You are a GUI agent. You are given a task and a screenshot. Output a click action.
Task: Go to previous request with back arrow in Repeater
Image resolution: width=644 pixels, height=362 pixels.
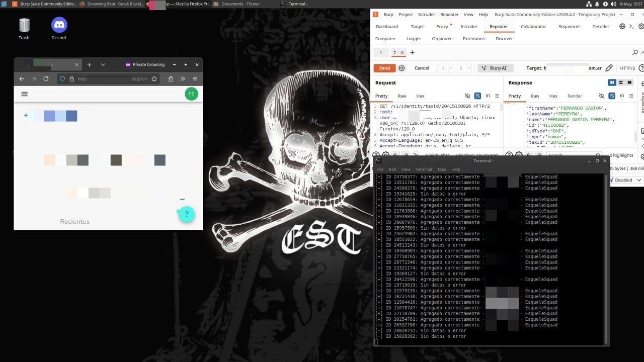coord(443,68)
